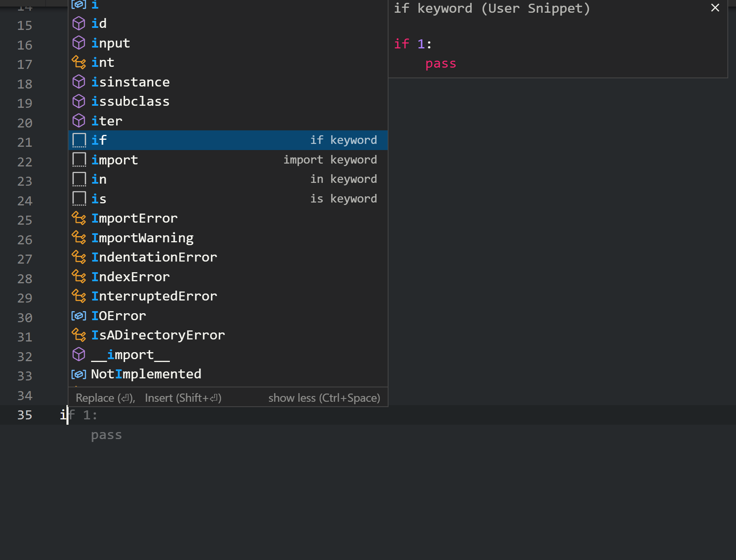This screenshot has height=560, width=736.
Task: Click the keyword icon next to "if"
Action: (x=79, y=140)
